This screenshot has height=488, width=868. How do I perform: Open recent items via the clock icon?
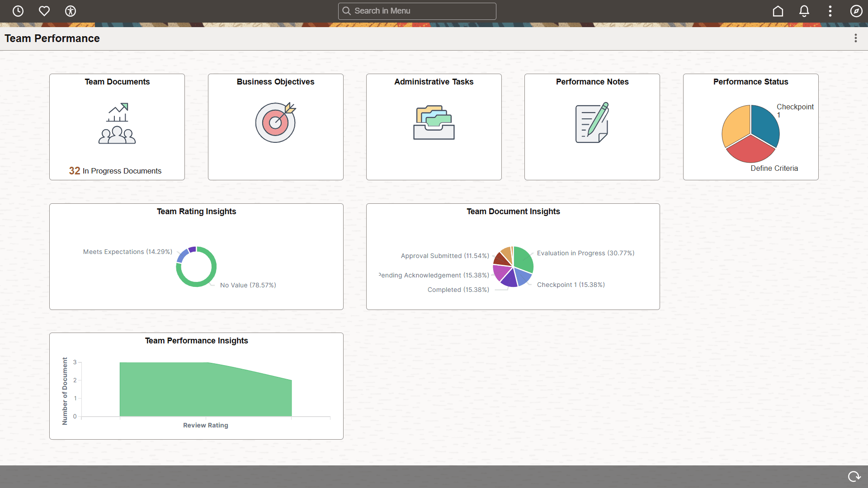point(18,11)
